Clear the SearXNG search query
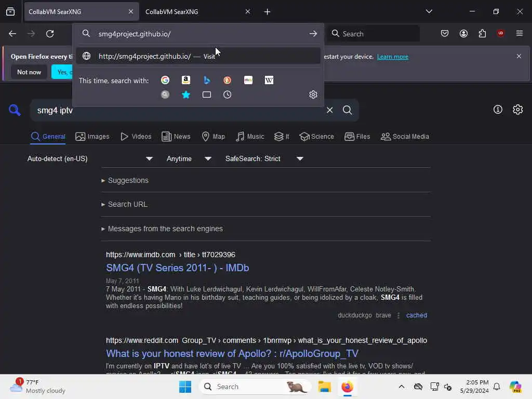 tap(330, 110)
